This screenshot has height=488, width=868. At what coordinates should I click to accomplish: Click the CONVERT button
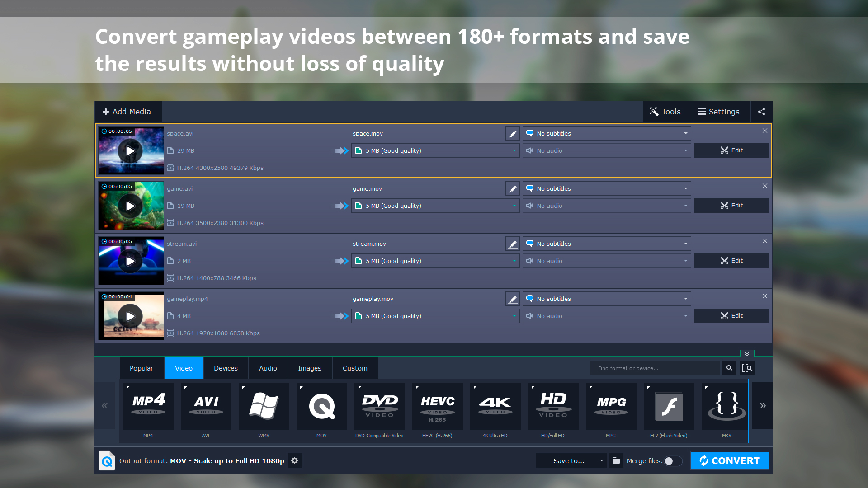[730, 460]
